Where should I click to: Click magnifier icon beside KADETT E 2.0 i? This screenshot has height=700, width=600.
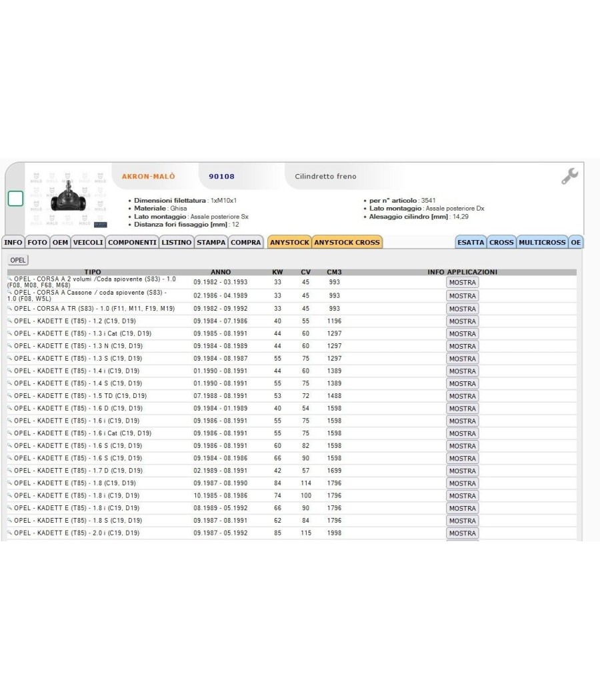10,533
